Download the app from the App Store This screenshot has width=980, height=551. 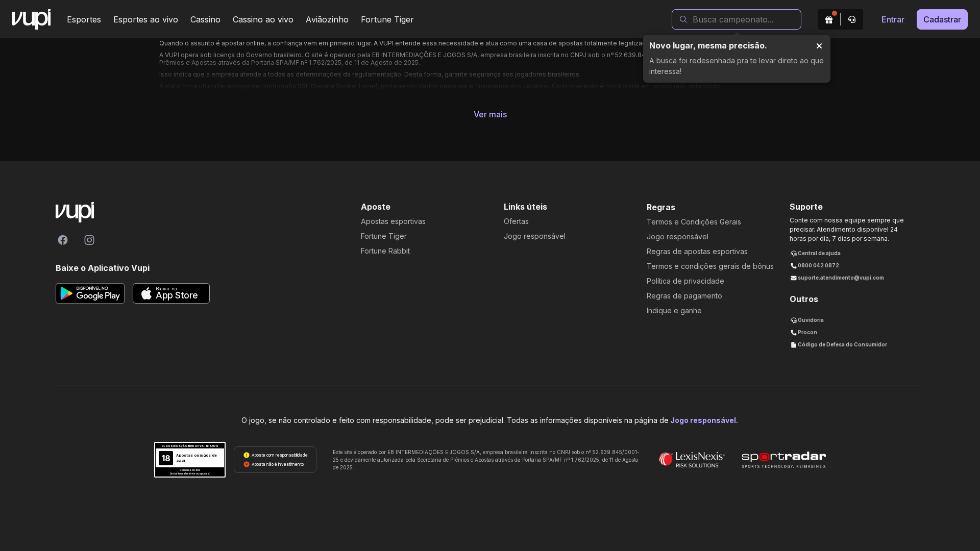pos(171,293)
